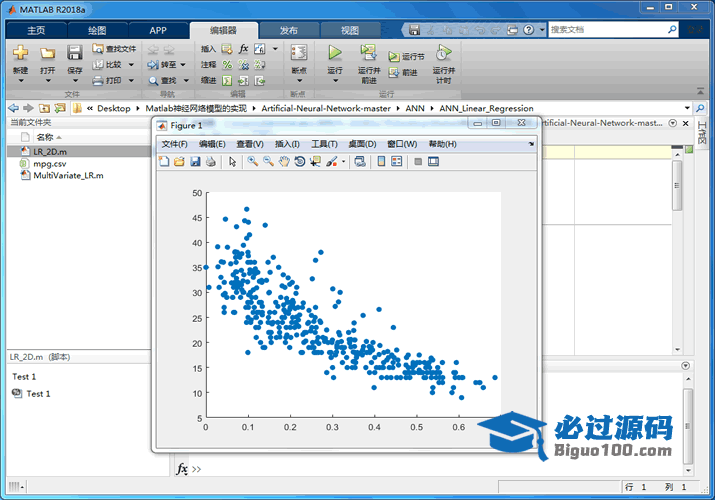Viewport: 715px width, 500px height.
Task: Click Desktop in the address path
Action: click(x=114, y=108)
